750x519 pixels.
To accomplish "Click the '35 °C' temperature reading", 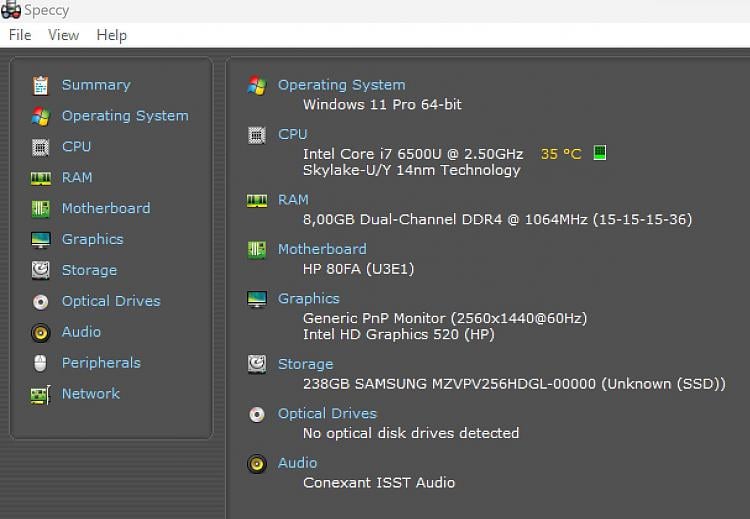I will [561, 154].
